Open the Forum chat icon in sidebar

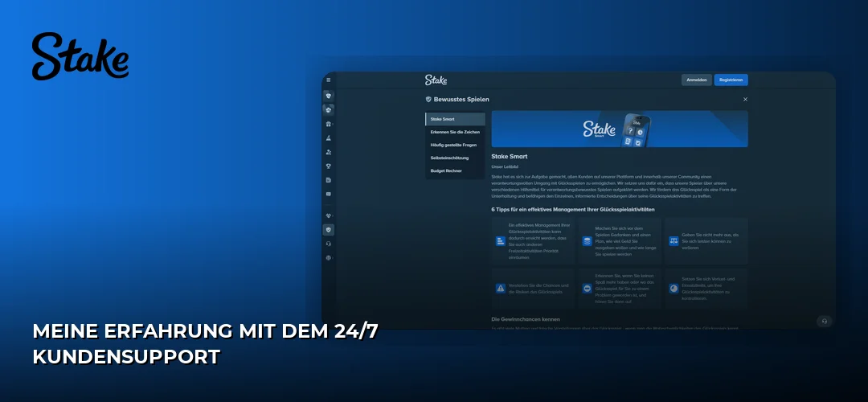click(328, 195)
